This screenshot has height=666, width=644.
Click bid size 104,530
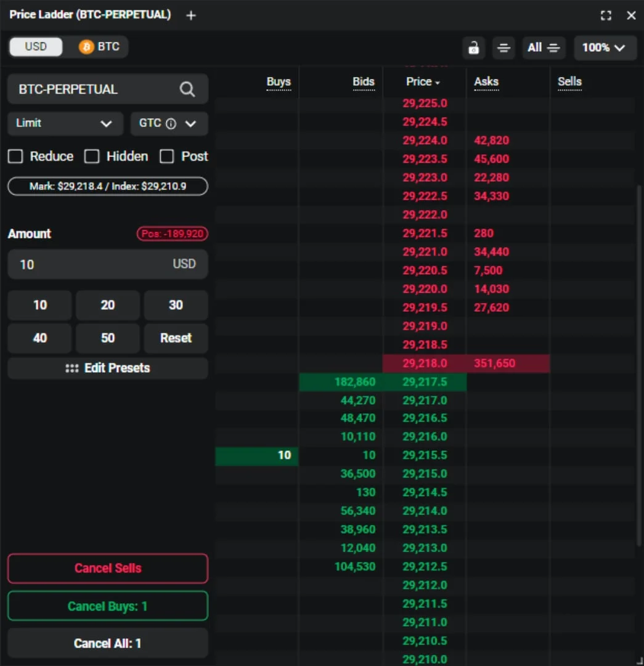[355, 567]
